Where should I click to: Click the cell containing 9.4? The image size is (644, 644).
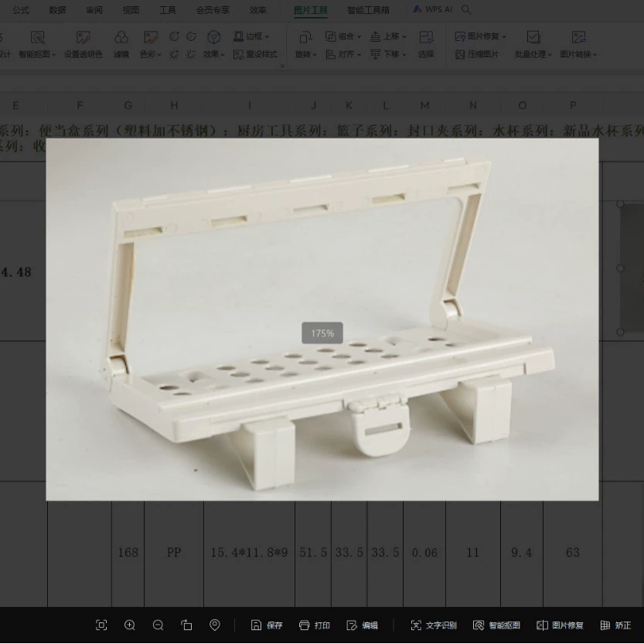[522, 553]
